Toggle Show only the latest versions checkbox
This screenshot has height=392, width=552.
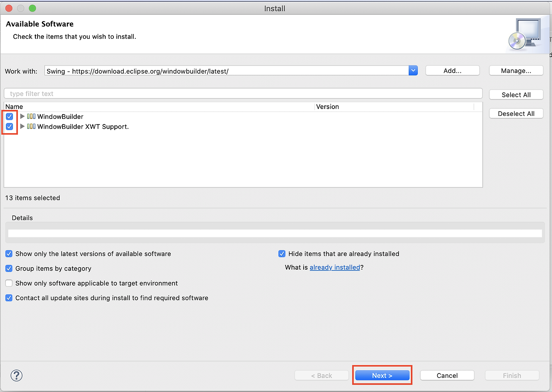click(9, 254)
